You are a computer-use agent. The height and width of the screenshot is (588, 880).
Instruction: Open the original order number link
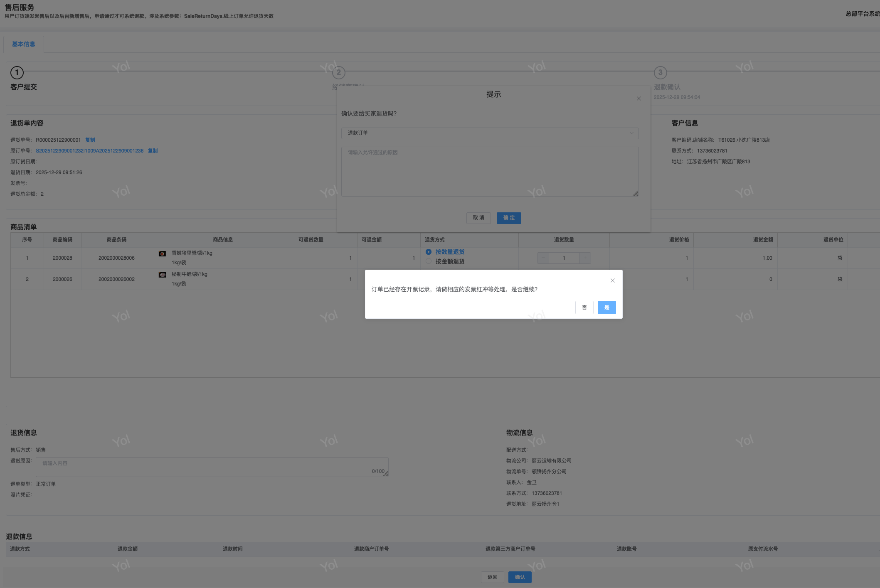point(89,151)
